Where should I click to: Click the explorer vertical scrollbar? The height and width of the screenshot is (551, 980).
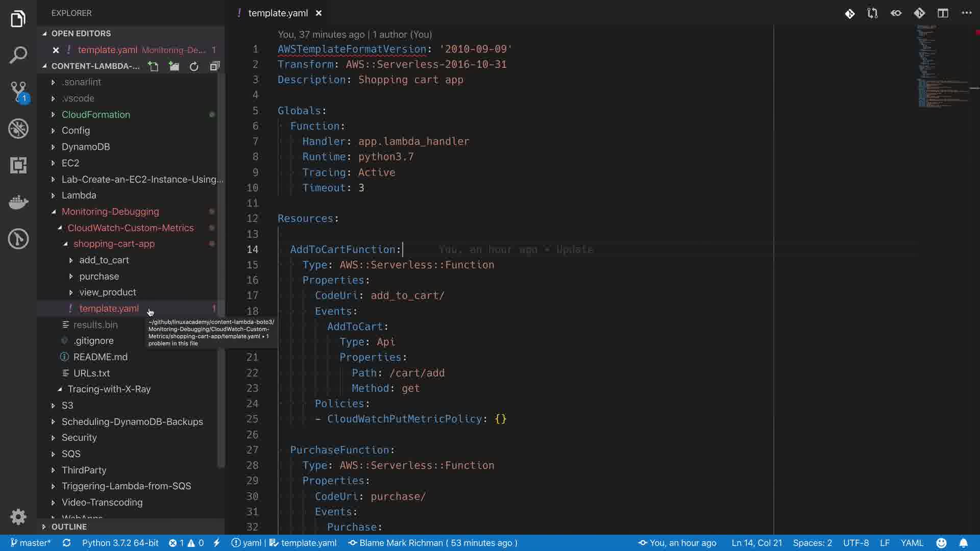221,270
